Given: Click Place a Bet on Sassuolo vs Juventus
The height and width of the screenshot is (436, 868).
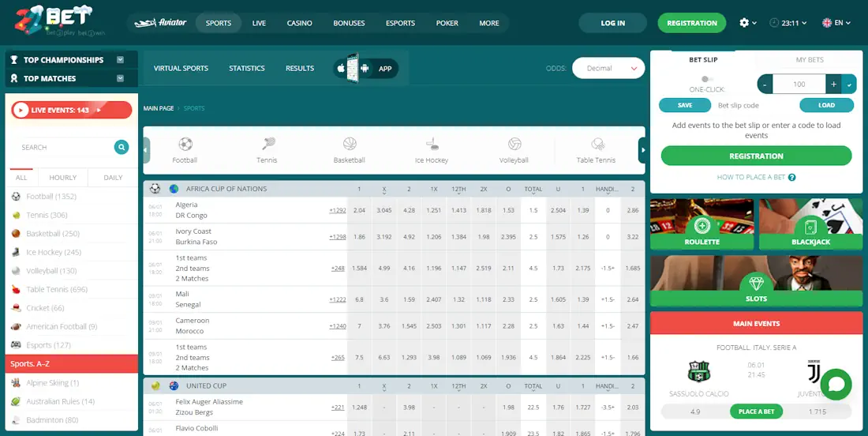Looking at the screenshot, I should [x=756, y=412].
